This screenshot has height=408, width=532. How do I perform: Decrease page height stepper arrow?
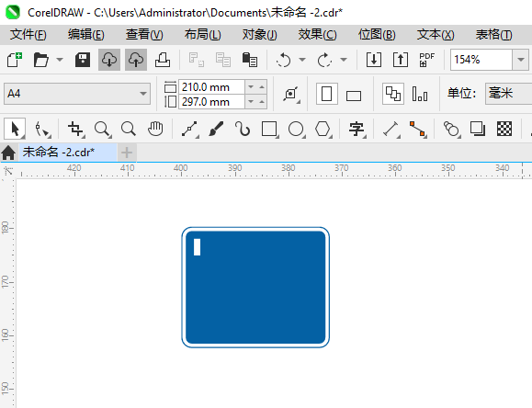point(251,101)
